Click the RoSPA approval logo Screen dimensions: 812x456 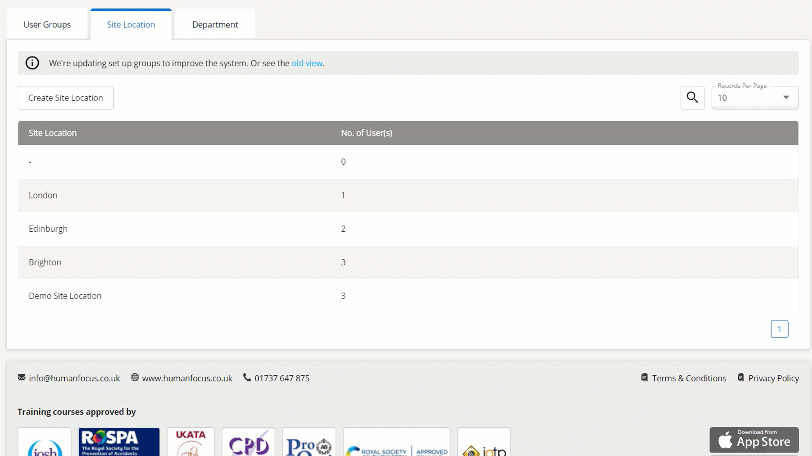[x=119, y=442]
